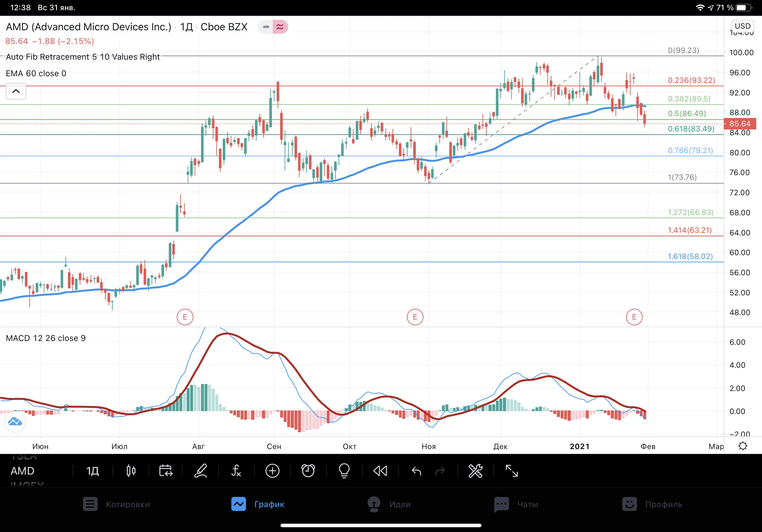Open chart settings gear icon
The height and width of the screenshot is (532, 762).
[743, 446]
